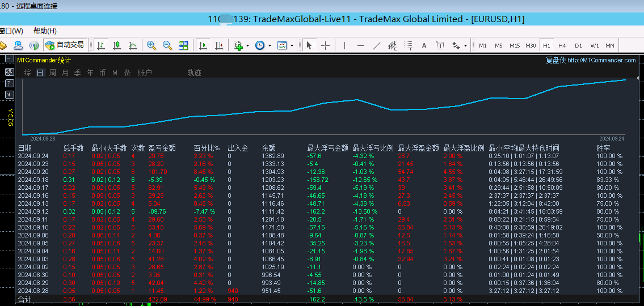Click the 2024.09.18 date row
This screenshot has height=306, width=644.
click(x=327, y=180)
